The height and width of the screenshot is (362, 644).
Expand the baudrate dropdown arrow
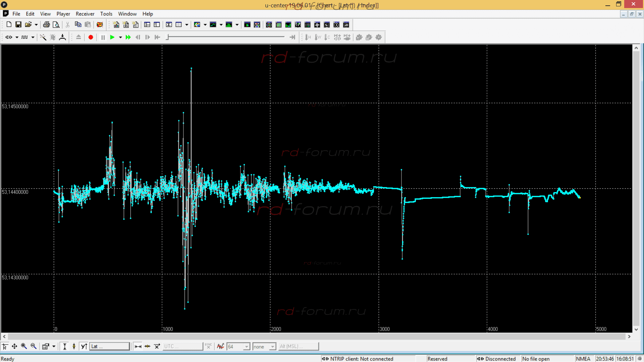click(x=33, y=37)
